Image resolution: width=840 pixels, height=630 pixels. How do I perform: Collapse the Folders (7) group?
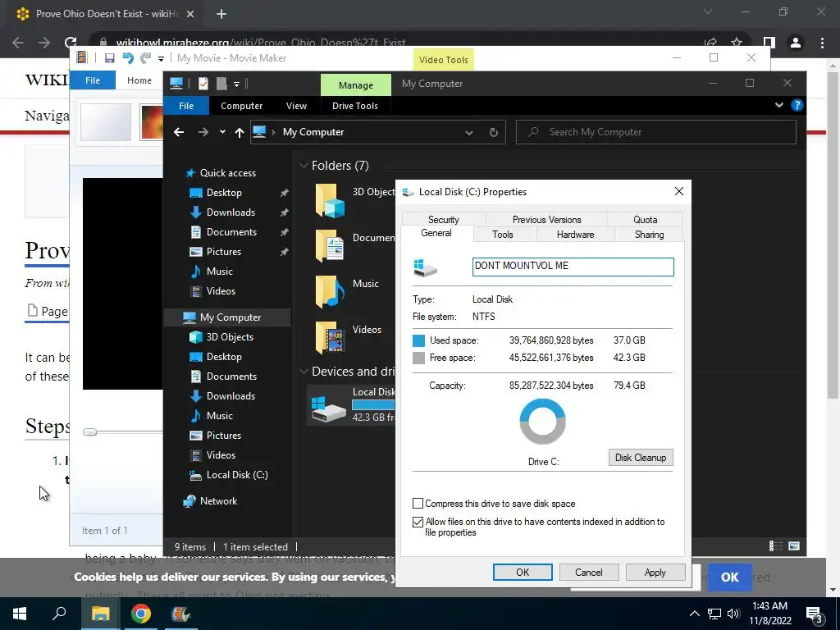[x=304, y=166]
